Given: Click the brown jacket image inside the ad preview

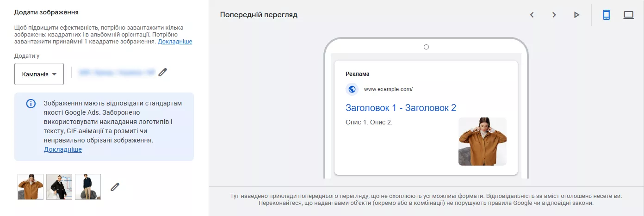Looking at the screenshot, I should tap(482, 142).
